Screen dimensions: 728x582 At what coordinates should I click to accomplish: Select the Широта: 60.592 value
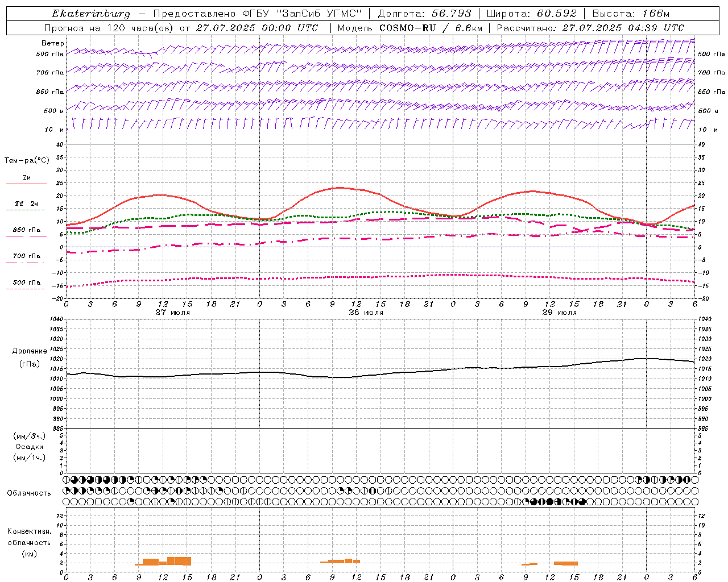(532, 14)
